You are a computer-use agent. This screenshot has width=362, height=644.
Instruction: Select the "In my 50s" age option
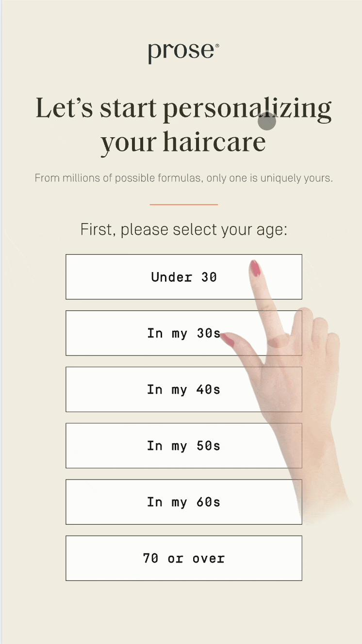[183, 446]
